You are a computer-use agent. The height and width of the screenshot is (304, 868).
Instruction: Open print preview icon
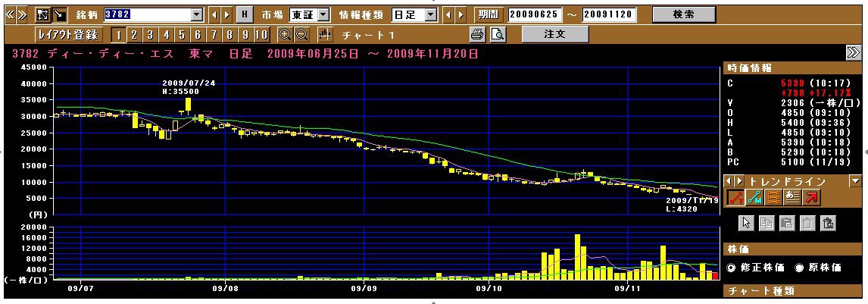point(497,35)
